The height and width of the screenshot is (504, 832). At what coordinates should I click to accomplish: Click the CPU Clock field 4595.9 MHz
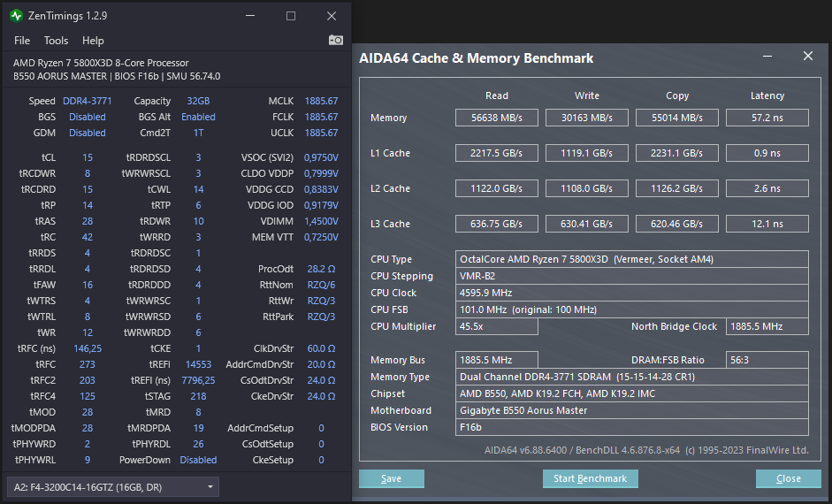pyautogui.click(x=632, y=293)
